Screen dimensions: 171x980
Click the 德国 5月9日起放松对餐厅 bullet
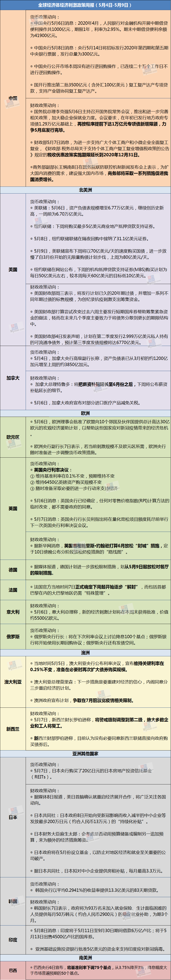coord(100,569)
